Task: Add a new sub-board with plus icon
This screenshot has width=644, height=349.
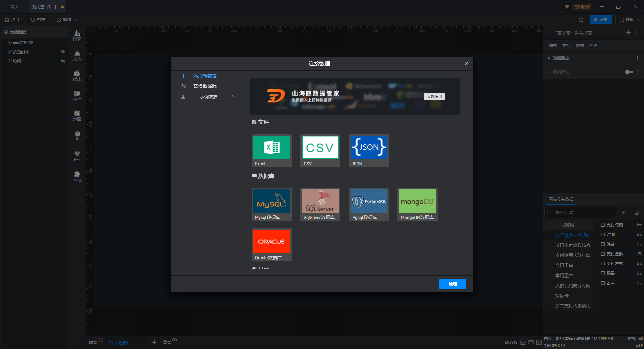Action: [x=154, y=342]
